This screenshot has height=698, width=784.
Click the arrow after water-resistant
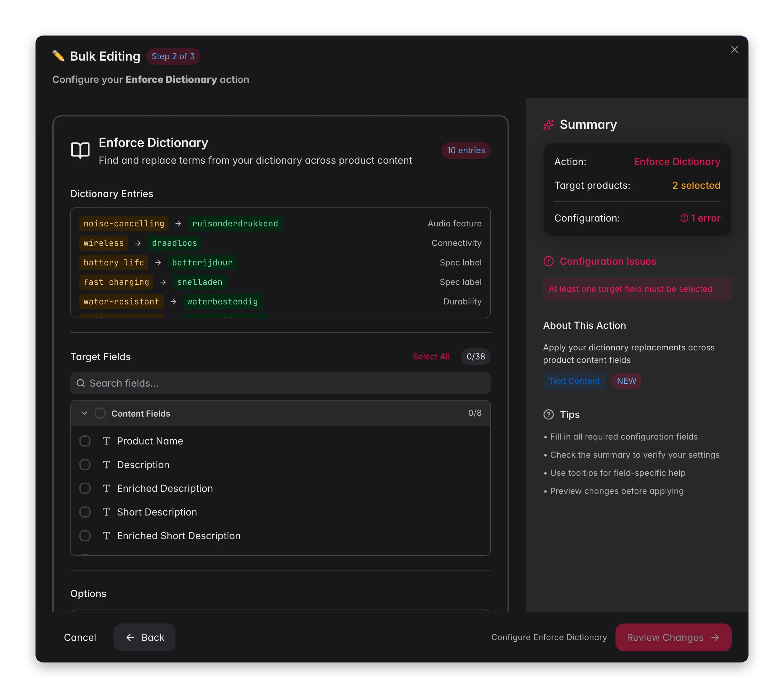coord(173,302)
